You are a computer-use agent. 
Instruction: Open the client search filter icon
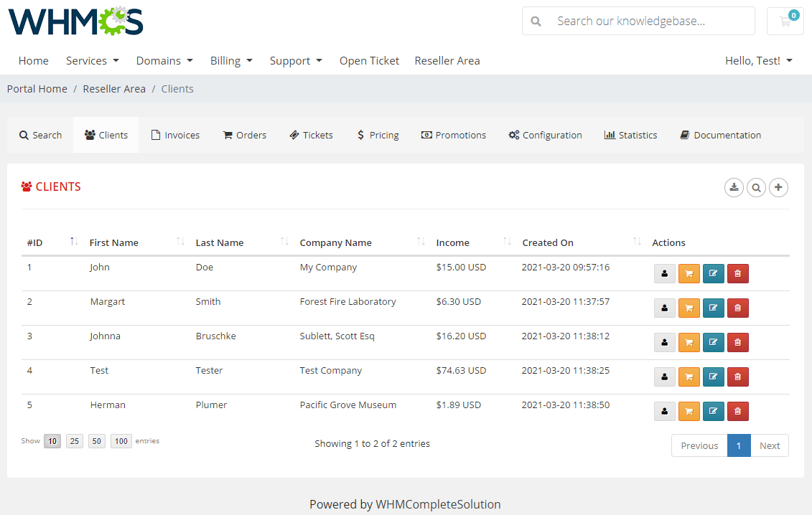pyautogui.click(x=756, y=187)
